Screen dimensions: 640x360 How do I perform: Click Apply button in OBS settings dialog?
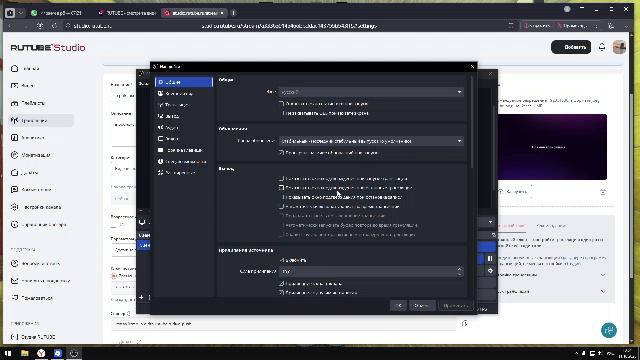(x=456, y=305)
